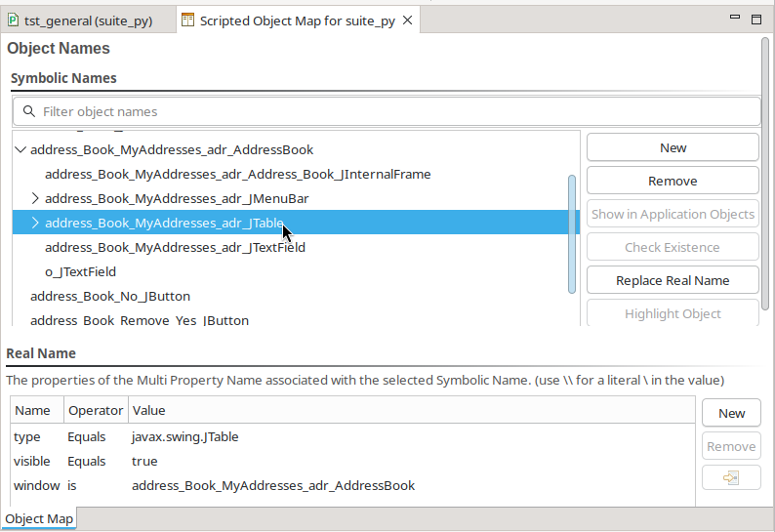Expand the address_Book_MyAddresses_adr_JTable node

35,224
